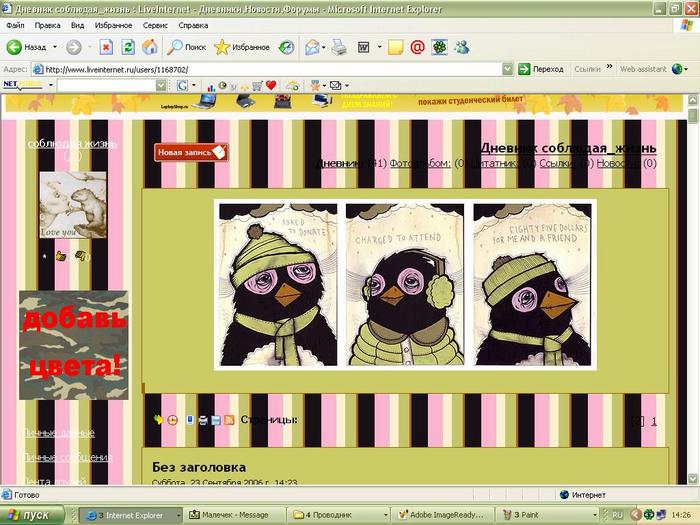The image size is (700, 525).
Task: Open the соблюдая жизнь sidebar profile link
Action: pos(72,143)
